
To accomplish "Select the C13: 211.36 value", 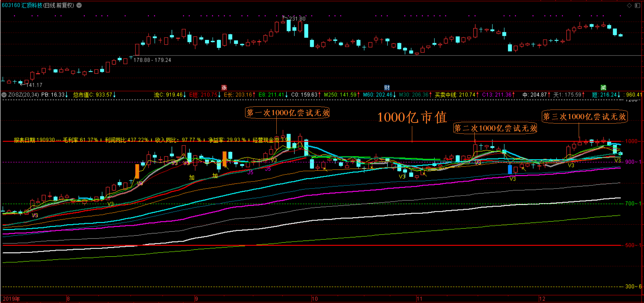I will click(x=498, y=95).
